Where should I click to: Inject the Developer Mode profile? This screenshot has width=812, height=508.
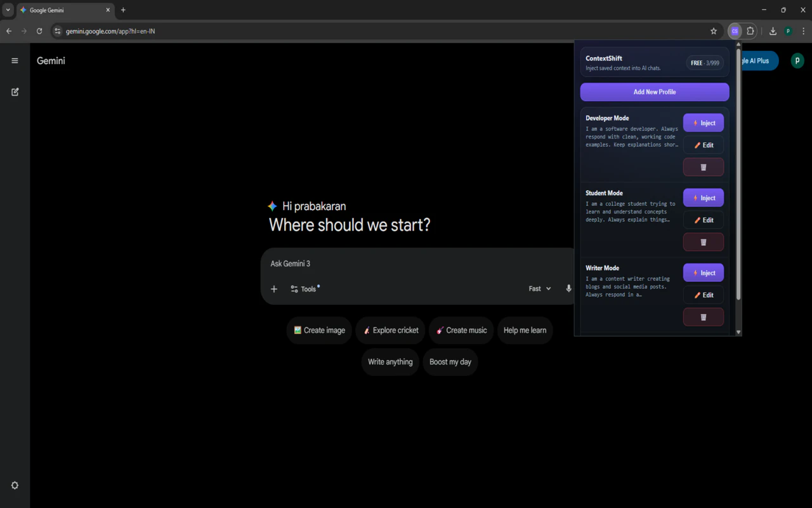point(704,123)
